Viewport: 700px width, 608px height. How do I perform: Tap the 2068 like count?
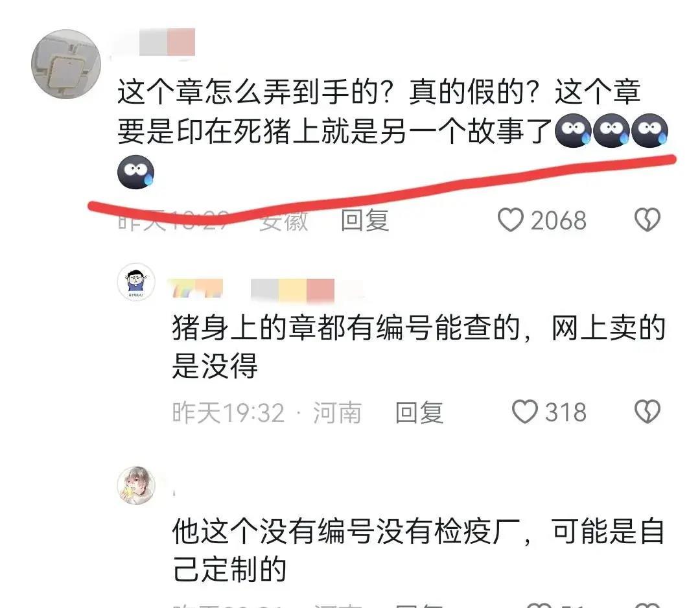click(558, 220)
